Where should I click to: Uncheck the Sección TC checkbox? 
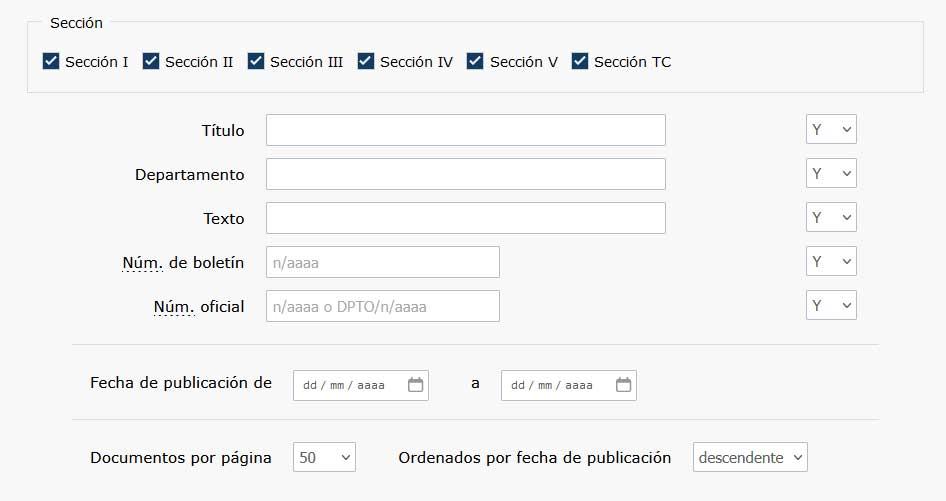point(581,62)
